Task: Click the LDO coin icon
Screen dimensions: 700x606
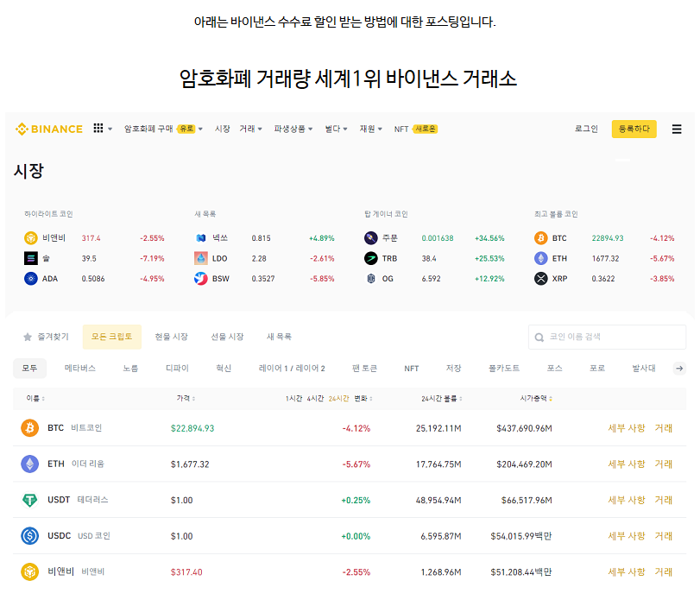Action: [x=201, y=258]
